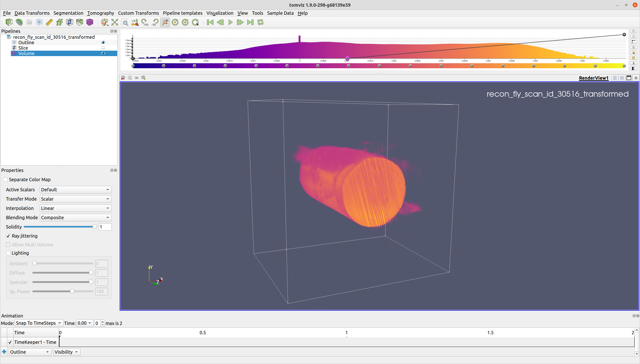This screenshot has height=364, width=640.
Task: Add a Ruler module with yellow icon
Action: (49, 22)
